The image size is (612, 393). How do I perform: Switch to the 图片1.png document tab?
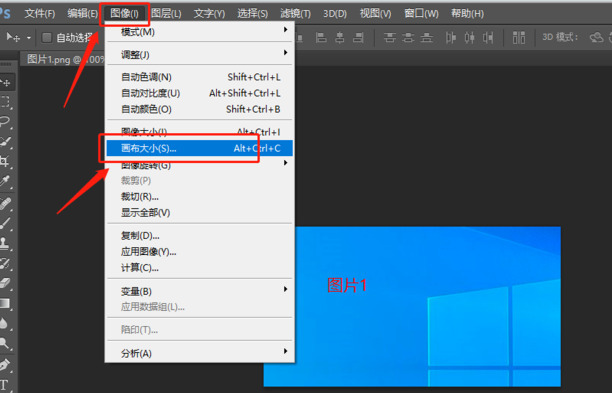tap(63, 59)
